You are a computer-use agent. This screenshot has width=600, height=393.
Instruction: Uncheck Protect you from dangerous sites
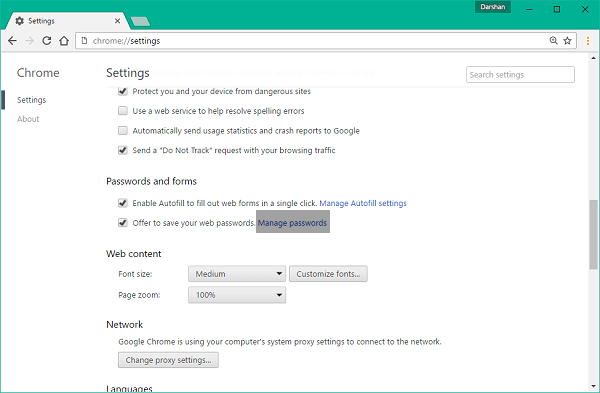[x=123, y=91]
